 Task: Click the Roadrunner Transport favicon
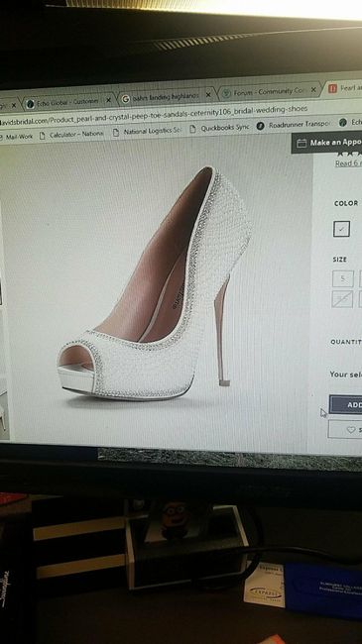261,126
